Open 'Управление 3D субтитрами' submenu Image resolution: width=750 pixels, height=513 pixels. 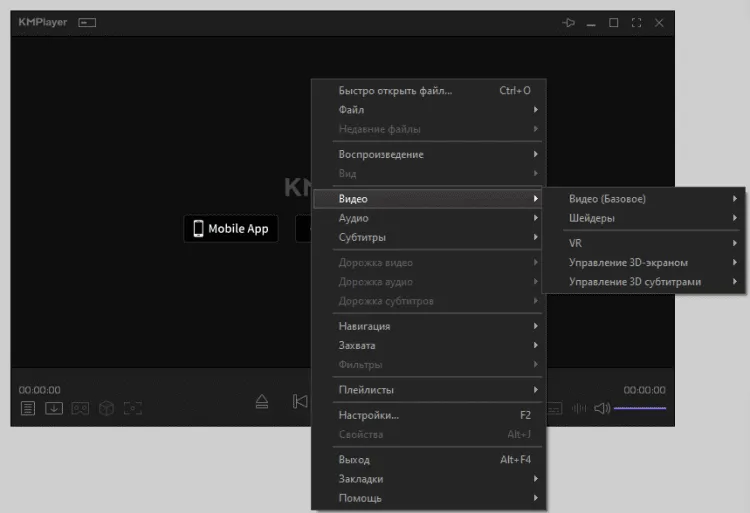[x=644, y=282]
